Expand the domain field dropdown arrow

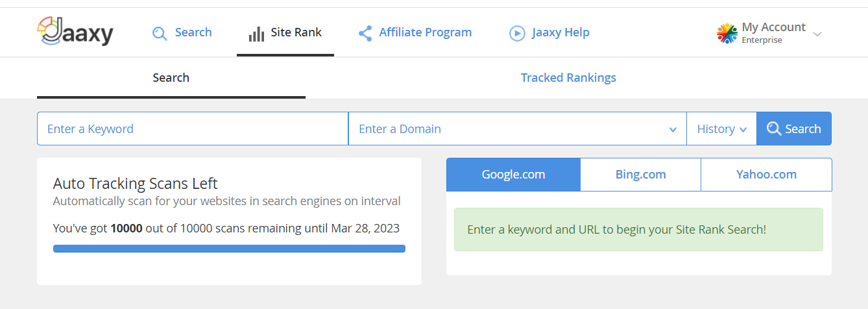coord(673,130)
